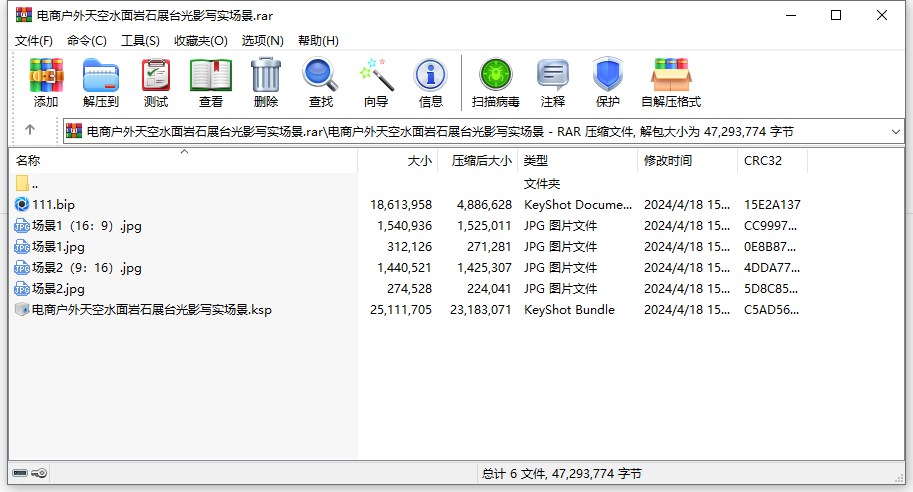Open the 命令(C) menu
This screenshot has height=492, width=913.
87,41
